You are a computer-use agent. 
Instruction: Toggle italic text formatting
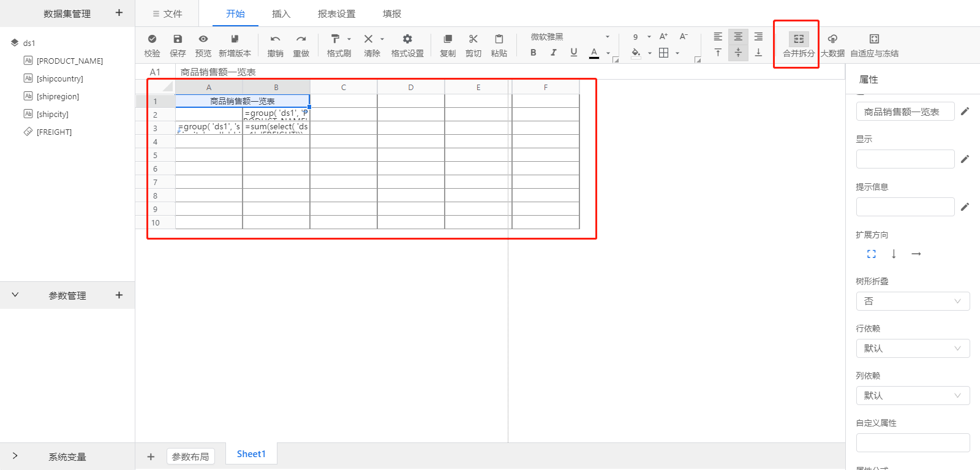[554, 53]
